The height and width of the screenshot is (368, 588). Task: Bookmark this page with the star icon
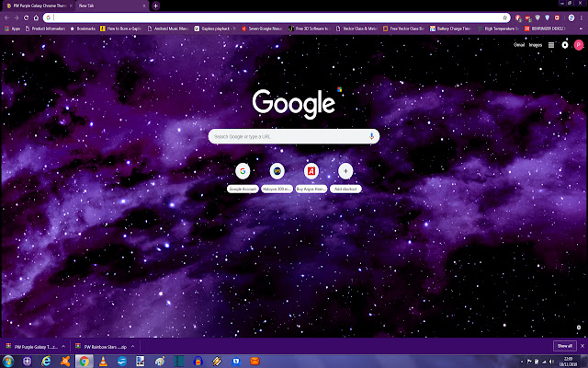tap(504, 17)
